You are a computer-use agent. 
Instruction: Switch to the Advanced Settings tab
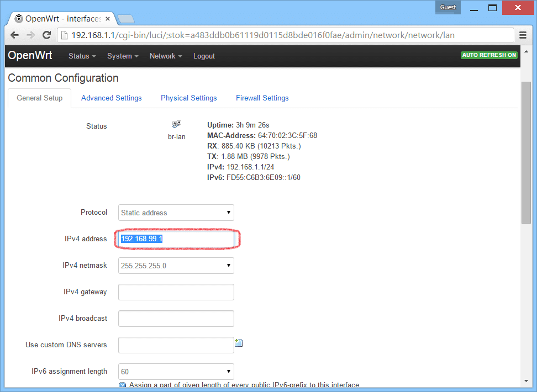111,98
